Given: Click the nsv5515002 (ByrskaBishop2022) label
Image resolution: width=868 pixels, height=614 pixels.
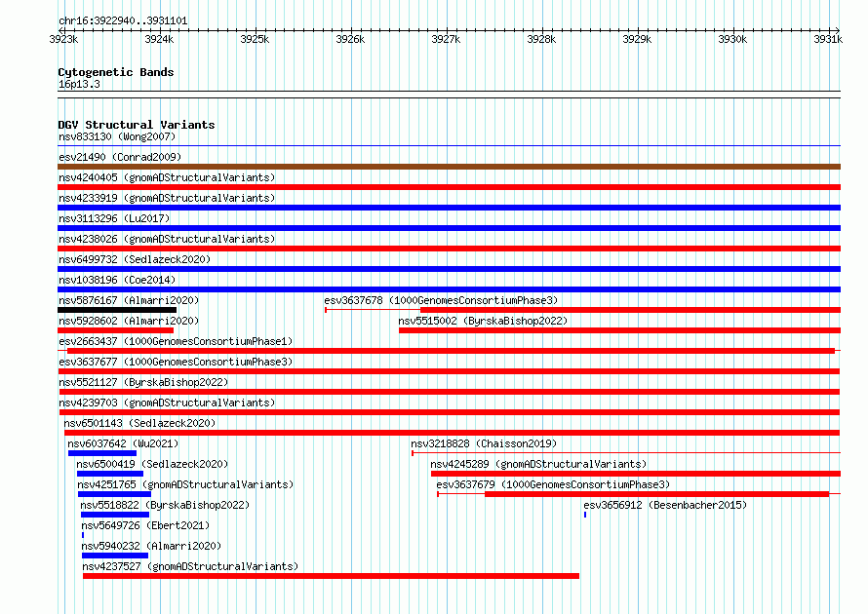Looking at the screenshot, I should coord(483,321).
